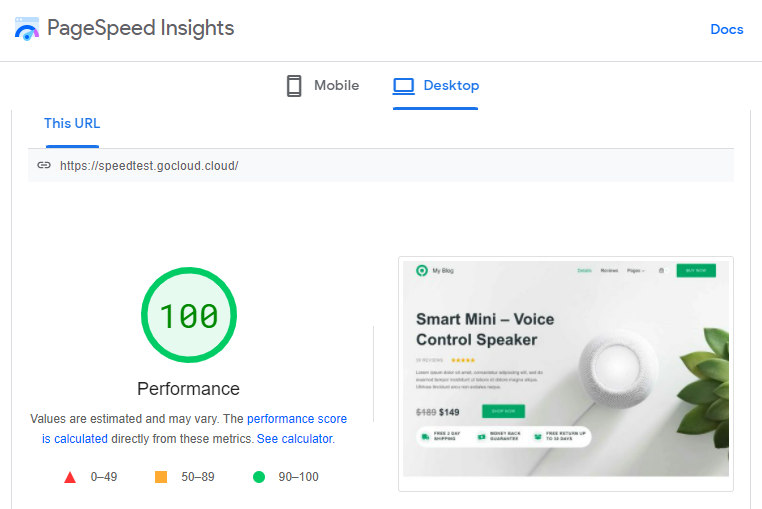This screenshot has height=509, width=762.
Task: Click the orange square 50–89 legend icon
Action: point(160,477)
